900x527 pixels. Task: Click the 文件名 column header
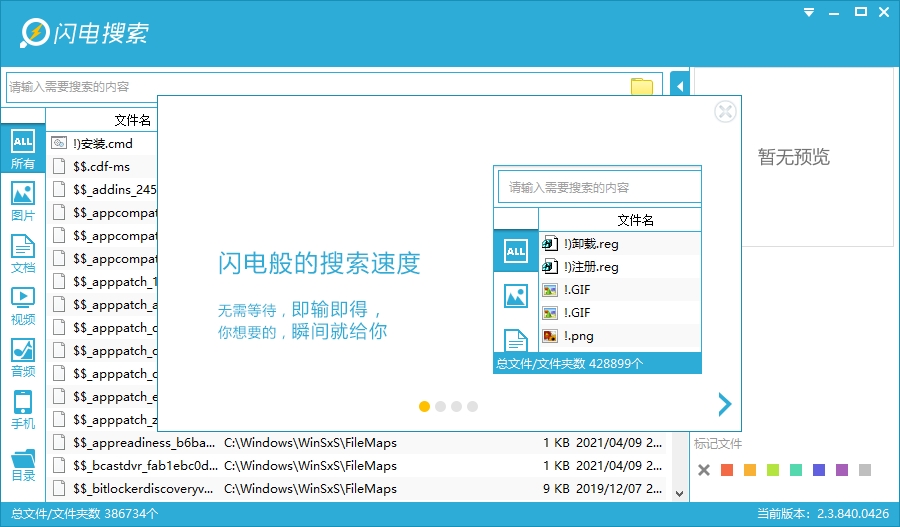click(133, 120)
